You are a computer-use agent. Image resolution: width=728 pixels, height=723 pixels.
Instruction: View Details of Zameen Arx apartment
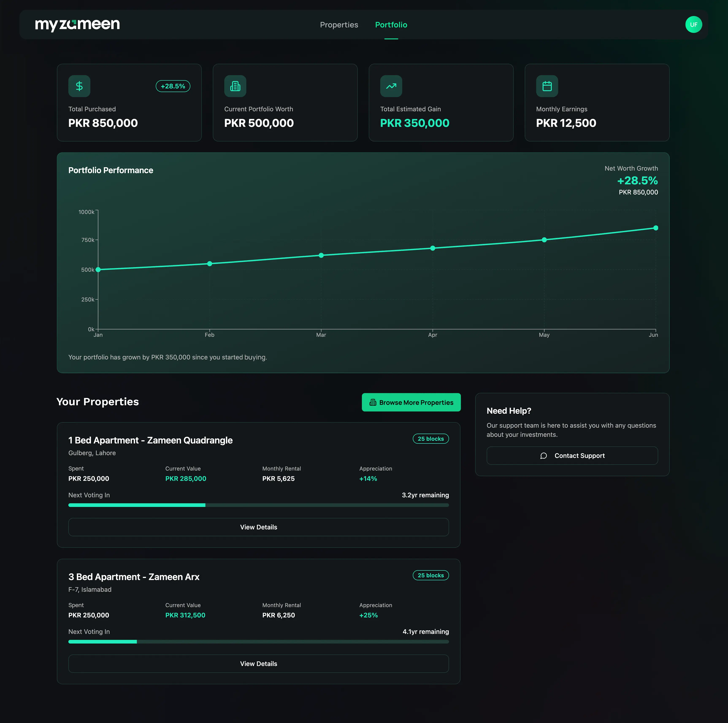click(258, 664)
